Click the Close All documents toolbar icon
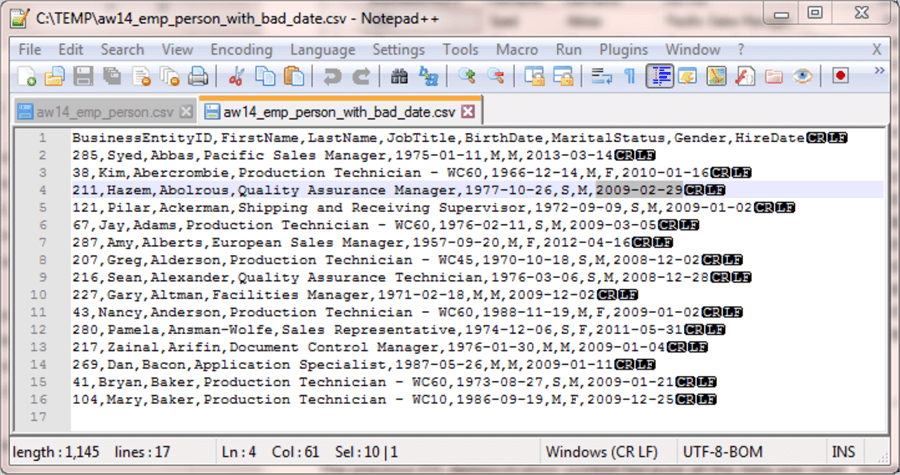 tap(170, 76)
